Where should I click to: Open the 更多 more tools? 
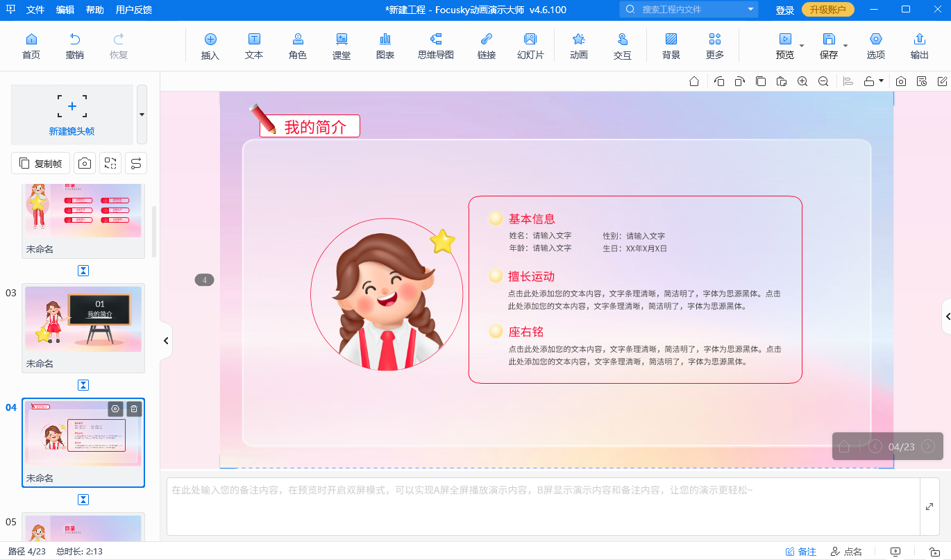click(x=715, y=46)
